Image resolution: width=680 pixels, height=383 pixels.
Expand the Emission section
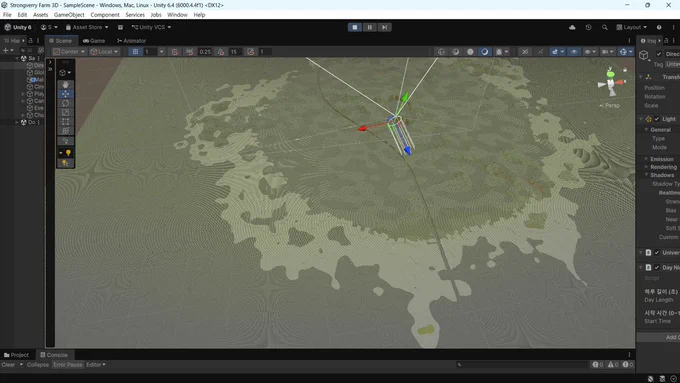point(646,159)
